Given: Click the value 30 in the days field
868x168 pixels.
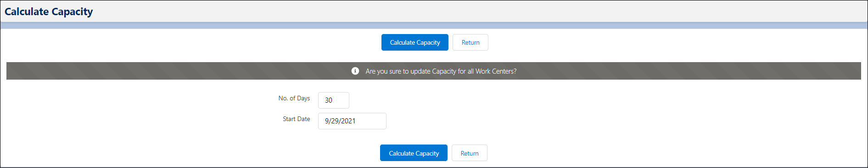Looking at the screenshot, I should tap(329, 100).
